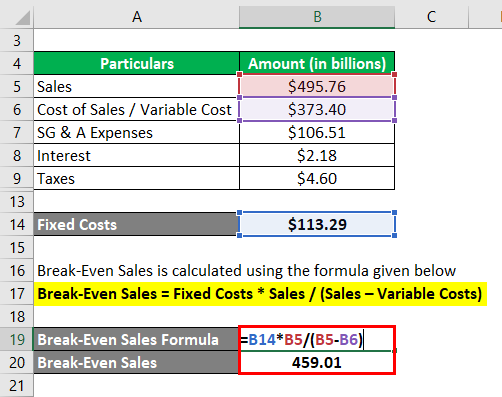Select the $113.29 fixed costs cell
The image size is (502, 397).
(x=317, y=224)
